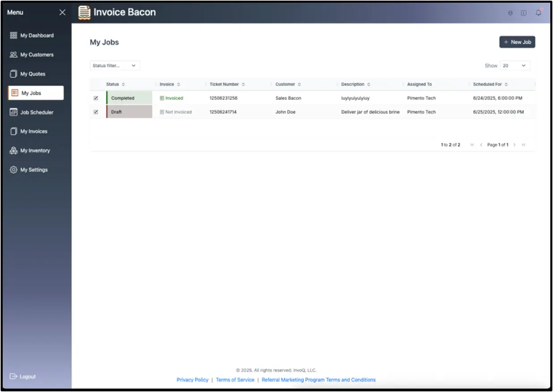Screen dimensions: 553x392
Task: Click customer John Doe
Action: tap(285, 112)
